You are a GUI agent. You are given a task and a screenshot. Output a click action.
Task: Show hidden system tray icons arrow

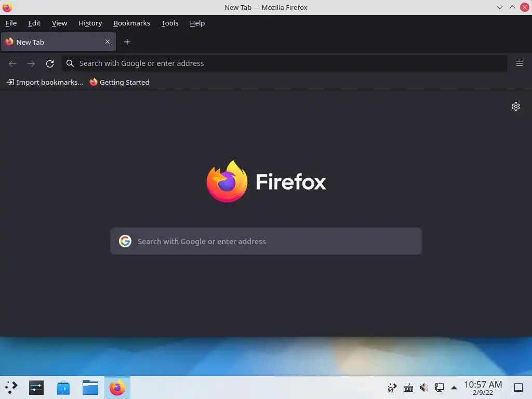[454, 388]
